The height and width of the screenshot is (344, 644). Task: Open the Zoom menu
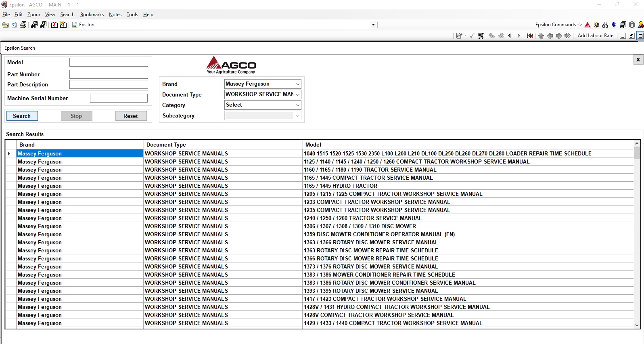point(33,15)
